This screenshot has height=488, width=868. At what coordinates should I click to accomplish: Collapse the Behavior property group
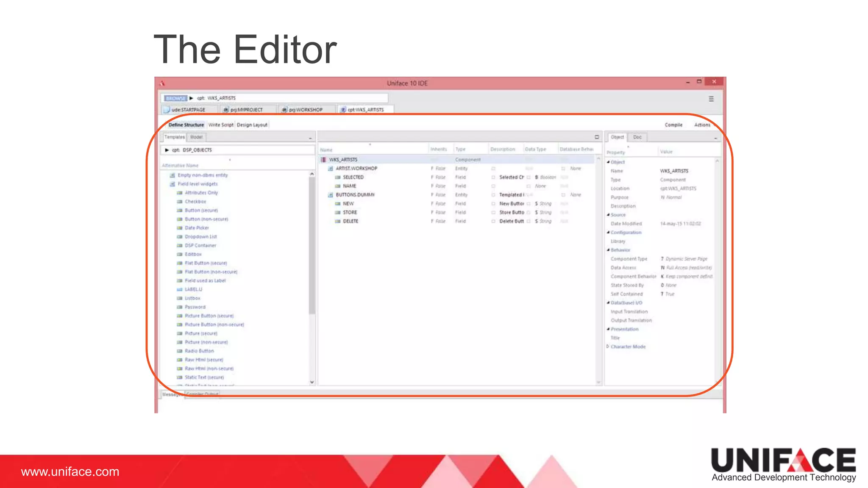coord(608,250)
